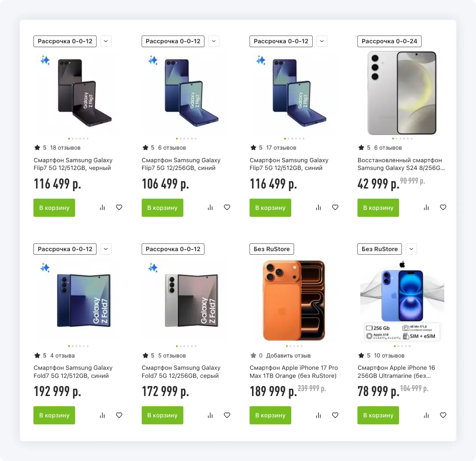This screenshot has height=461, width=476.
Task: Like the gray Fold7 12/256GB phone
Action: click(x=227, y=415)
